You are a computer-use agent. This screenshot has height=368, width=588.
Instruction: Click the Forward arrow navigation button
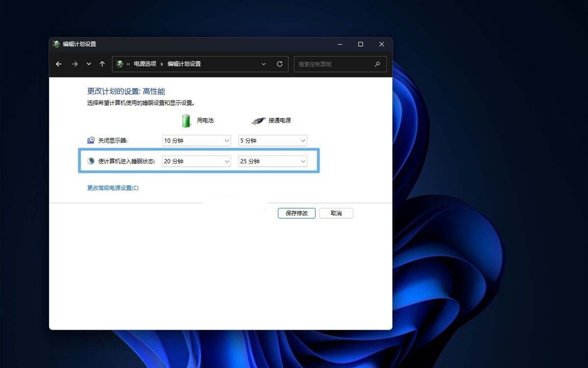click(x=74, y=64)
